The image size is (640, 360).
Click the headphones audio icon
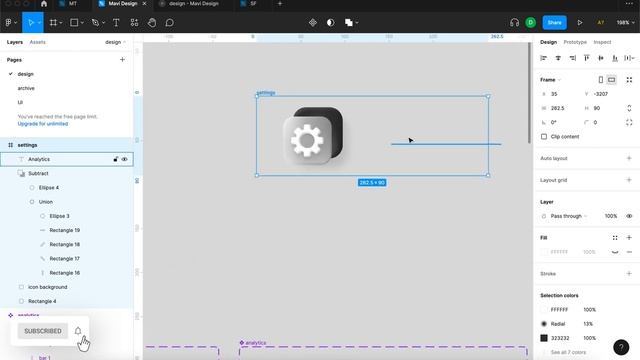(514, 22)
